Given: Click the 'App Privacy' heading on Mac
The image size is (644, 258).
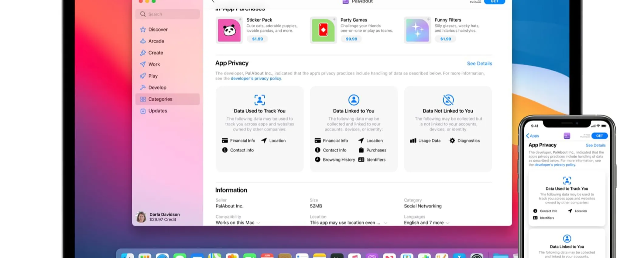Looking at the screenshot, I should click(x=232, y=63).
